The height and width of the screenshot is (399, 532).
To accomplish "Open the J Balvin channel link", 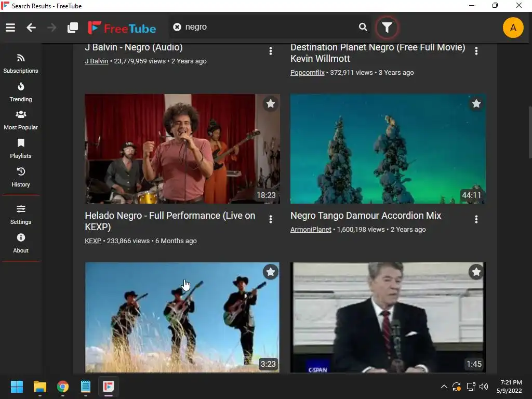I will [x=96, y=61].
